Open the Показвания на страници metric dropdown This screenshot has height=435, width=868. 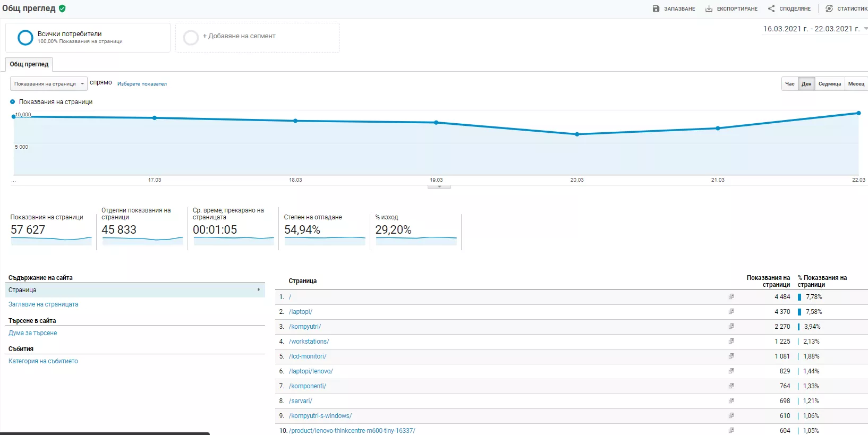point(49,84)
